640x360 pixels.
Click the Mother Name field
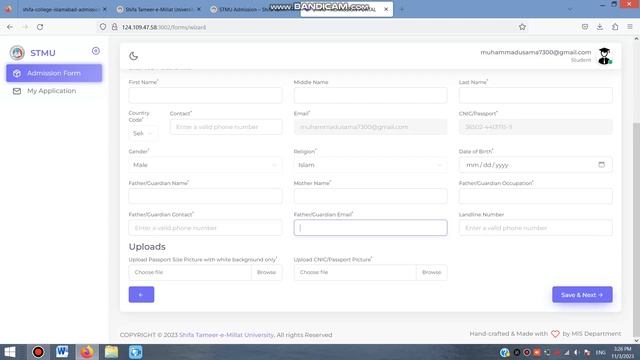tap(370, 196)
